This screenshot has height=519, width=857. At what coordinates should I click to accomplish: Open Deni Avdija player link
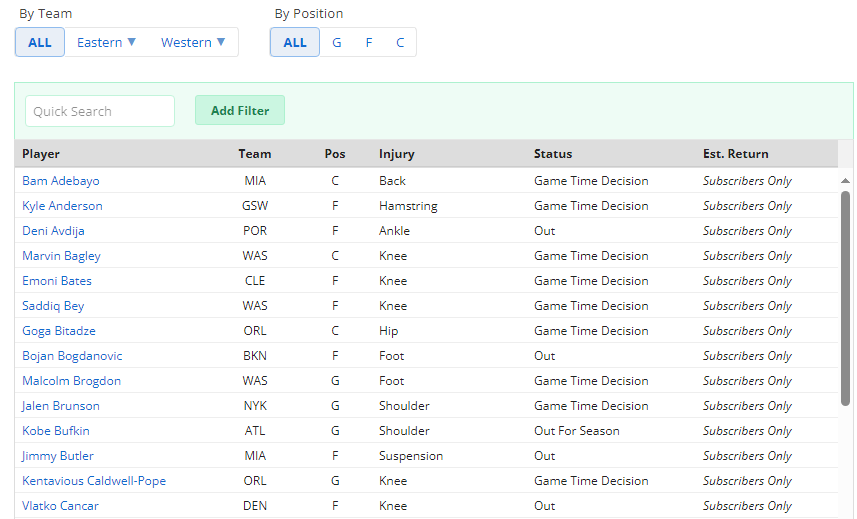point(53,231)
